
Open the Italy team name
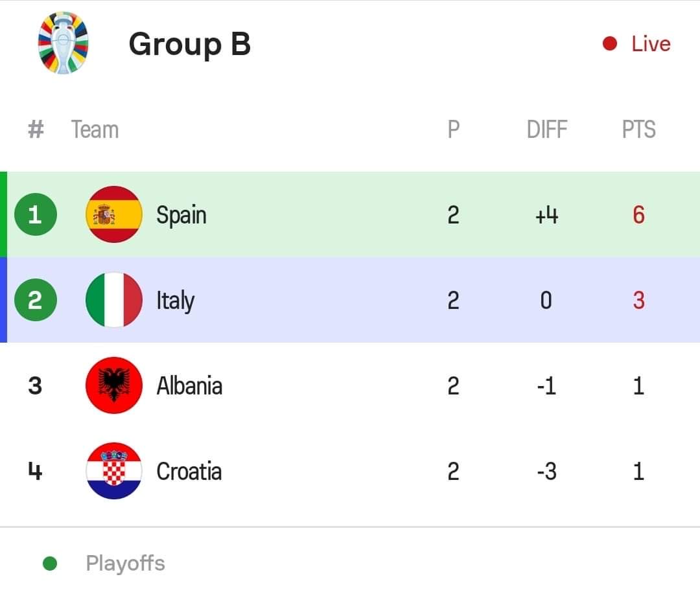[x=175, y=300]
